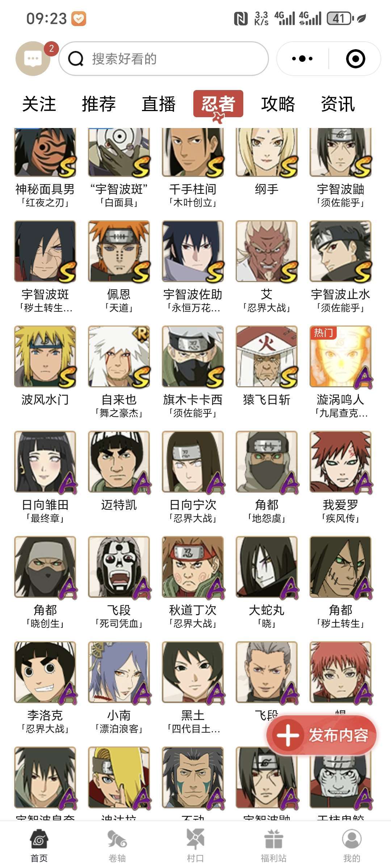
Task: Tap the mini-program more options dots
Action: pos(302,59)
